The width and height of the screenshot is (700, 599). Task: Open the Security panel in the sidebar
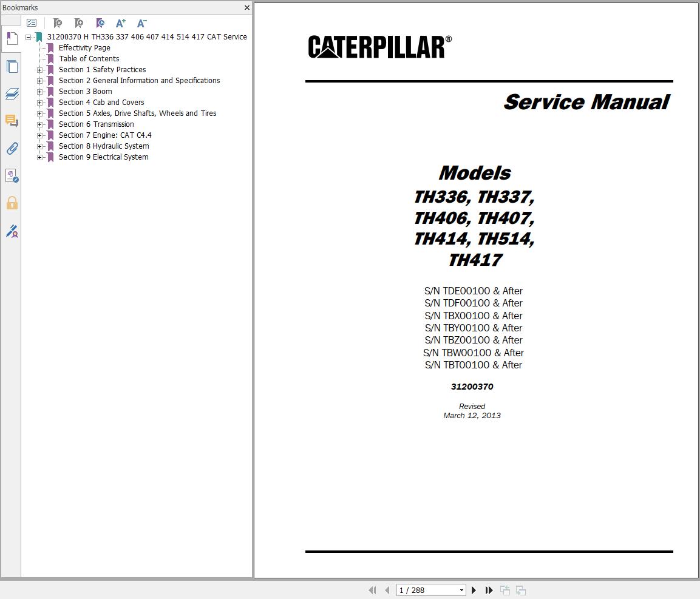(12, 203)
